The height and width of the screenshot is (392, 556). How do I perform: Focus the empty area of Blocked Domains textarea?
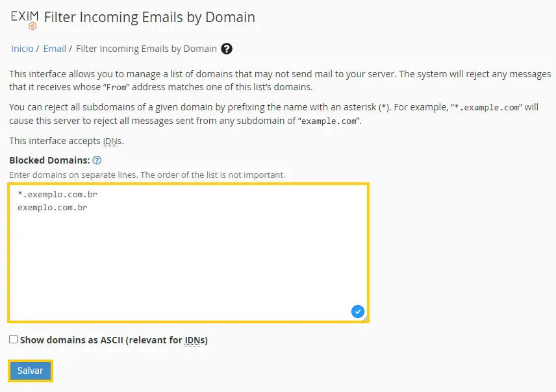[x=188, y=262]
